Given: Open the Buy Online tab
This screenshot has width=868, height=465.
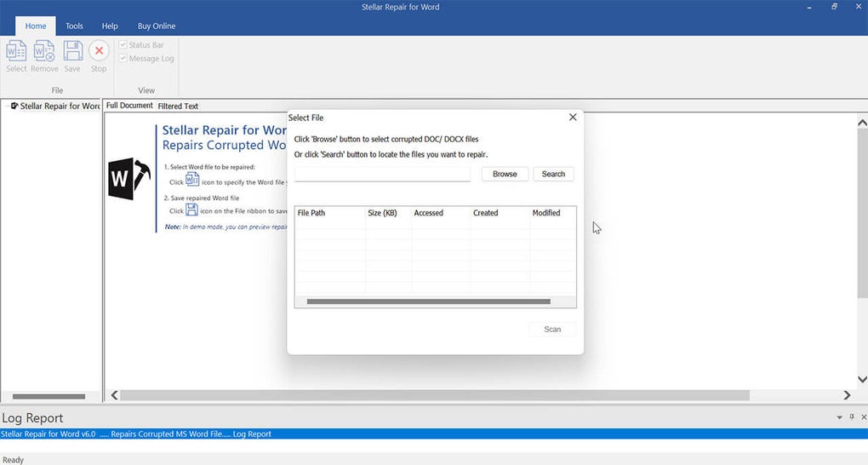Looking at the screenshot, I should pyautogui.click(x=157, y=26).
